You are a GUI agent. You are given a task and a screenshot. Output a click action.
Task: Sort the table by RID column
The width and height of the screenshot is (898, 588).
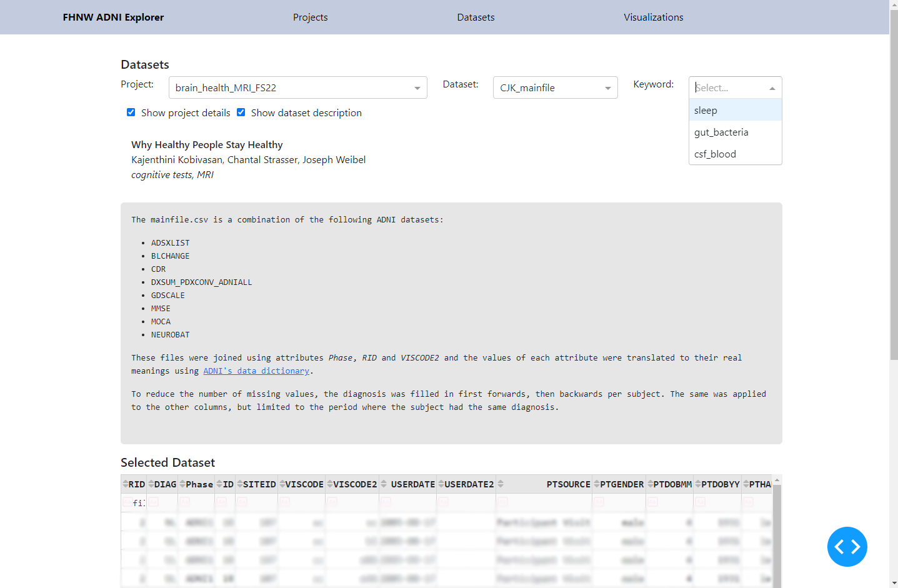[x=126, y=484]
